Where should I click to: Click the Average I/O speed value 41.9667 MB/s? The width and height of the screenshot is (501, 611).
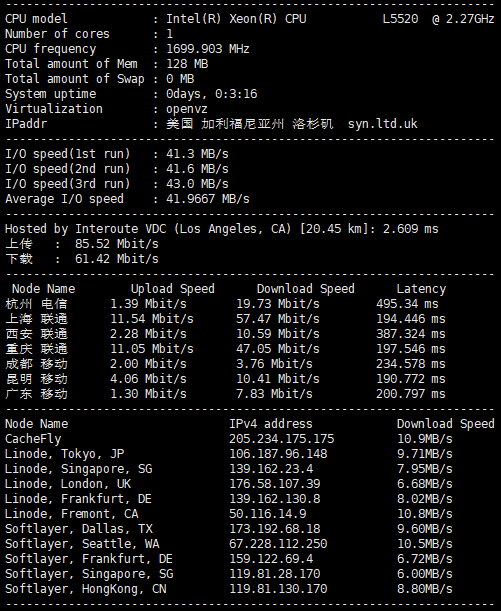(x=208, y=199)
